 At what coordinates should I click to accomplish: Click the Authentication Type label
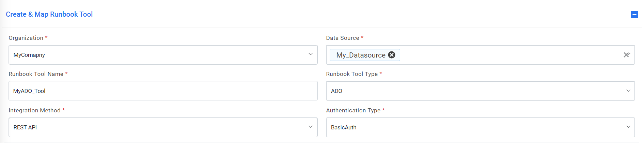353,110
